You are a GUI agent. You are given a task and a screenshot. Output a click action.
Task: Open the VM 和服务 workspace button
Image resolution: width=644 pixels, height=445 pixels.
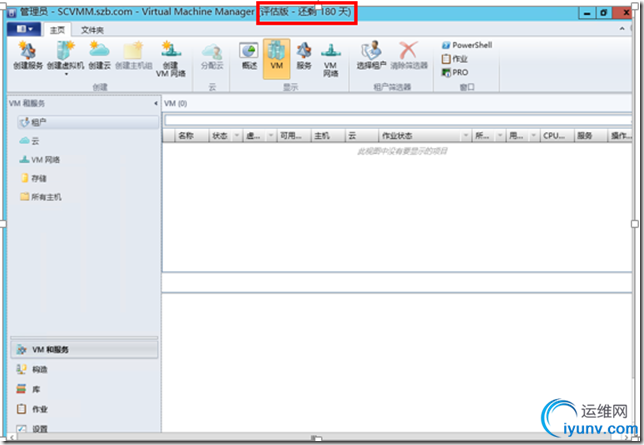tap(84, 350)
